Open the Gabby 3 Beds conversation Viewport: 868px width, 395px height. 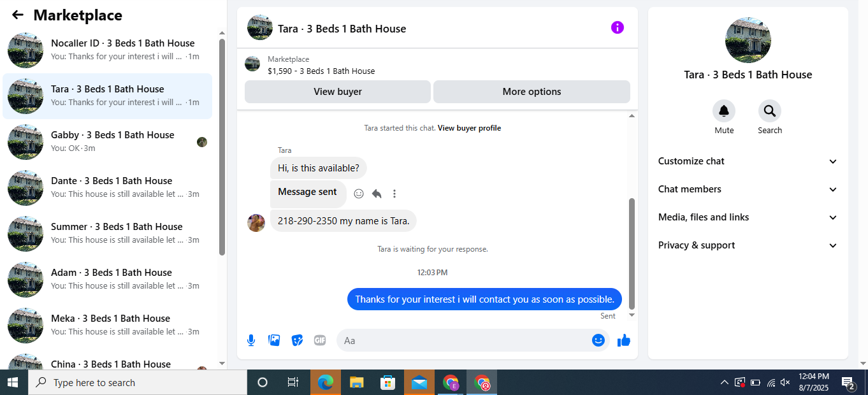point(107,142)
